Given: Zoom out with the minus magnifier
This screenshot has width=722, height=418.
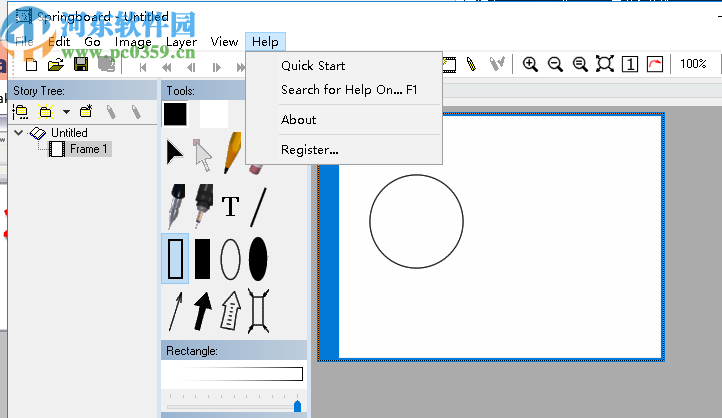Looking at the screenshot, I should tap(555, 64).
